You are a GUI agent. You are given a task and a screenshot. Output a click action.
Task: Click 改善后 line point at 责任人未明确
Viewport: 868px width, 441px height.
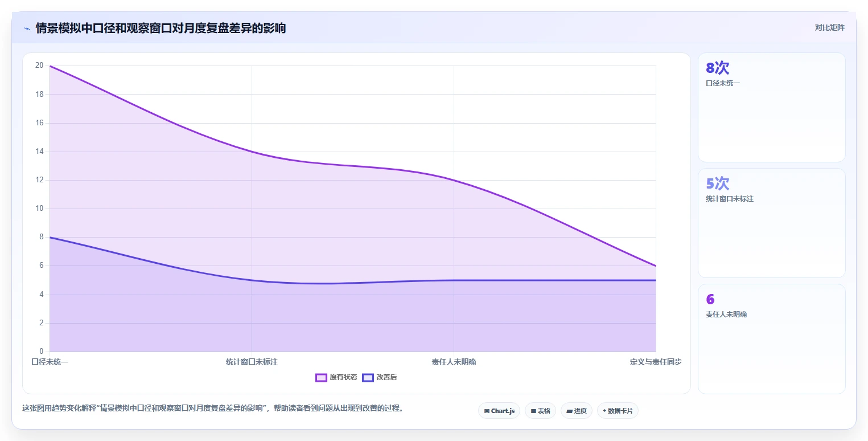[x=454, y=280]
